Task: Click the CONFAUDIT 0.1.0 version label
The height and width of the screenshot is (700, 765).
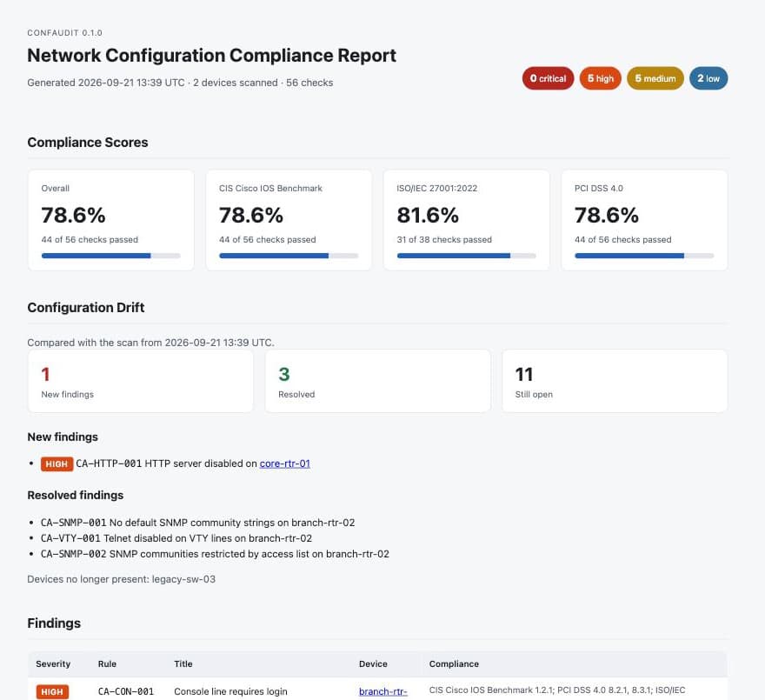Action: point(65,33)
